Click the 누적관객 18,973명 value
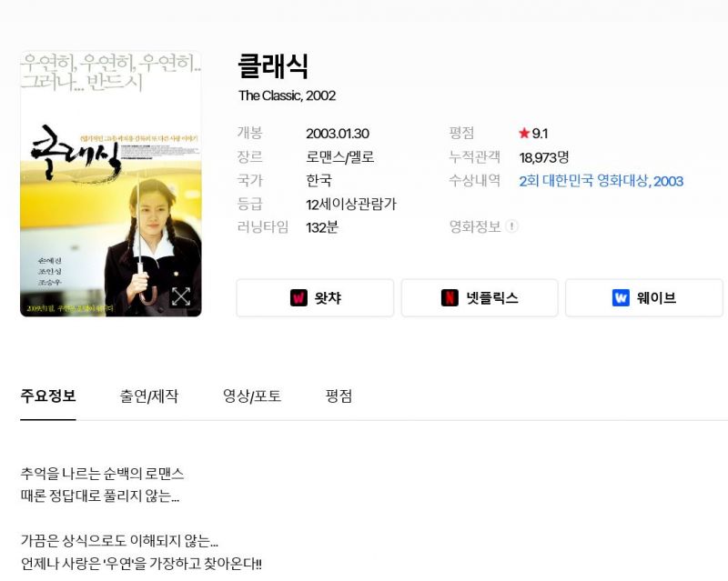The width and height of the screenshot is (728, 581). [x=543, y=157]
